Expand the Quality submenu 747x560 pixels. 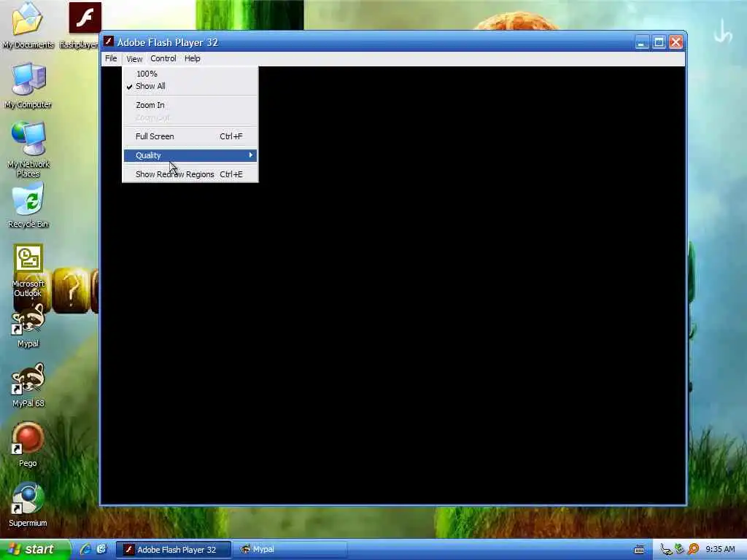pyautogui.click(x=190, y=155)
